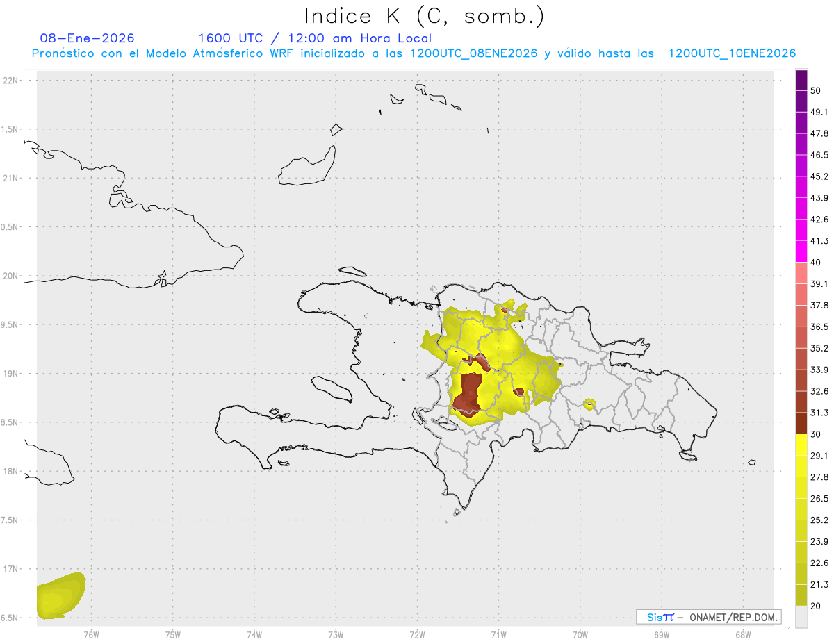
Task: Select the date text '08-Ene-2026'
Action: point(88,38)
